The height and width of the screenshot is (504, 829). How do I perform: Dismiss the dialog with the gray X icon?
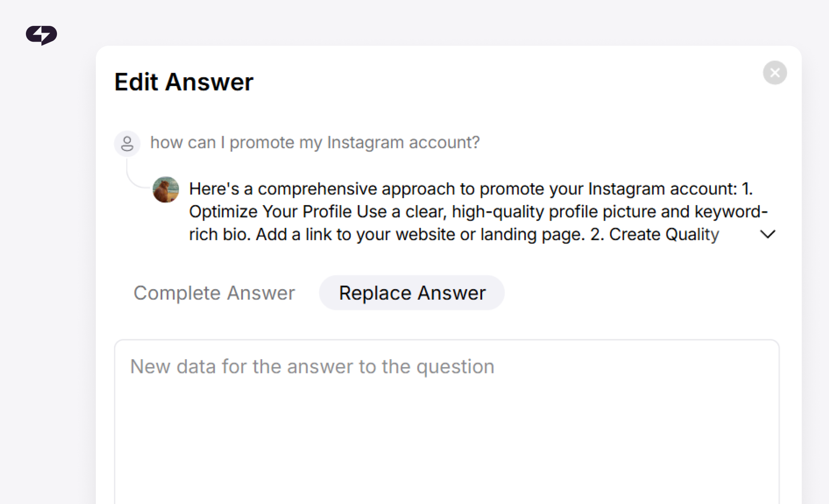click(x=775, y=73)
